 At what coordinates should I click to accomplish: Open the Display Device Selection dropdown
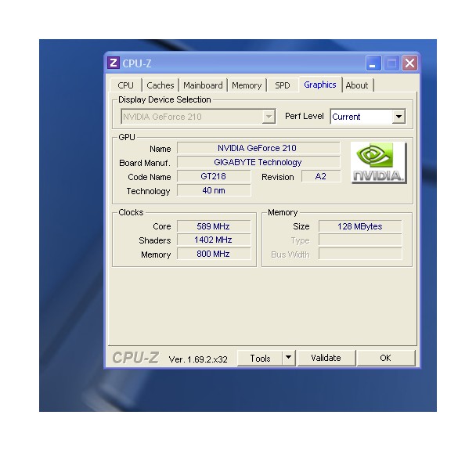point(198,117)
